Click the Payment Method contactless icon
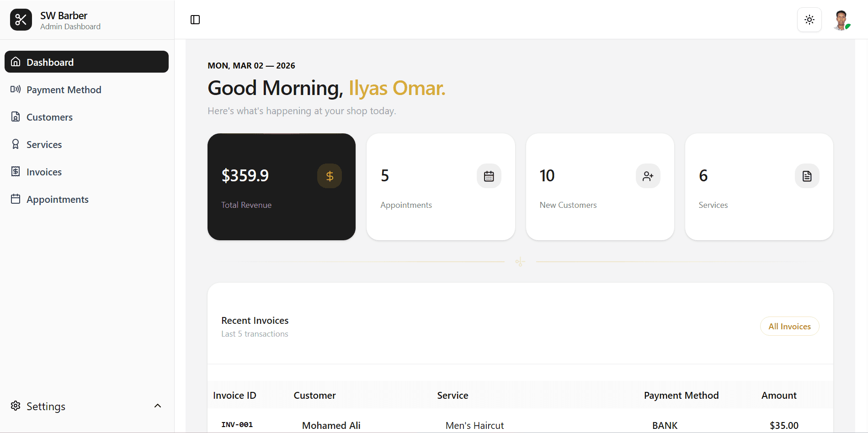 click(x=16, y=89)
